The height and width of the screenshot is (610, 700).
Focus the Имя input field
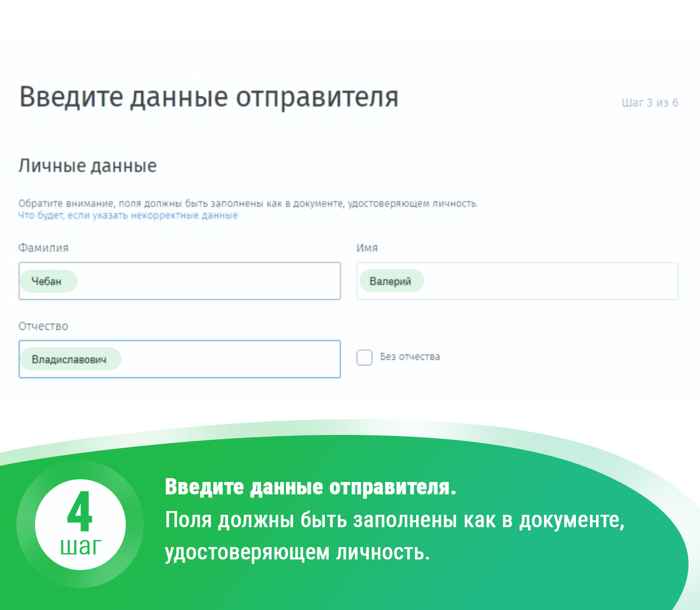click(x=547, y=281)
